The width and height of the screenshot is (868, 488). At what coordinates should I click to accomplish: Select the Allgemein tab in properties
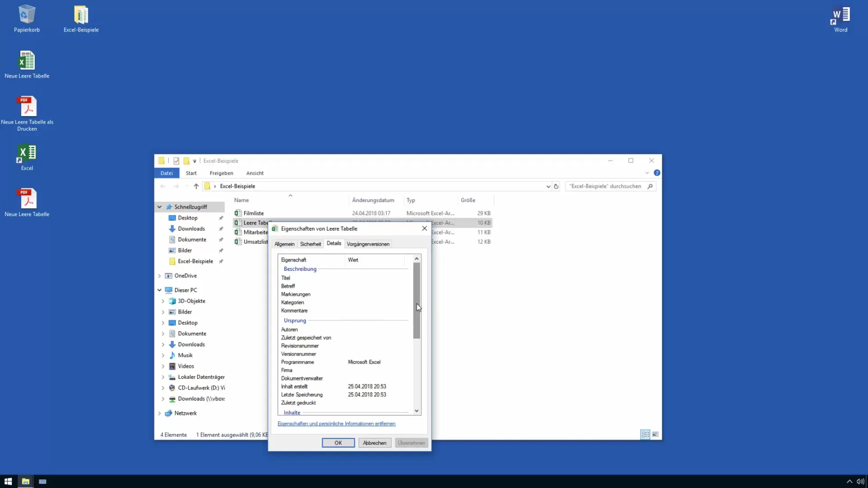[284, 244]
